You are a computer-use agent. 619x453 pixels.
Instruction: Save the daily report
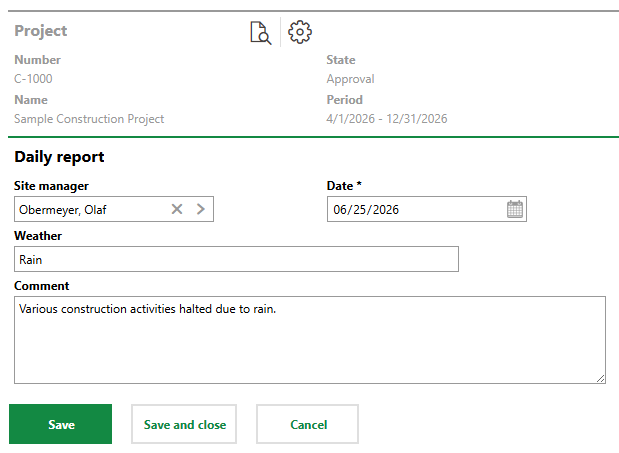click(60, 424)
